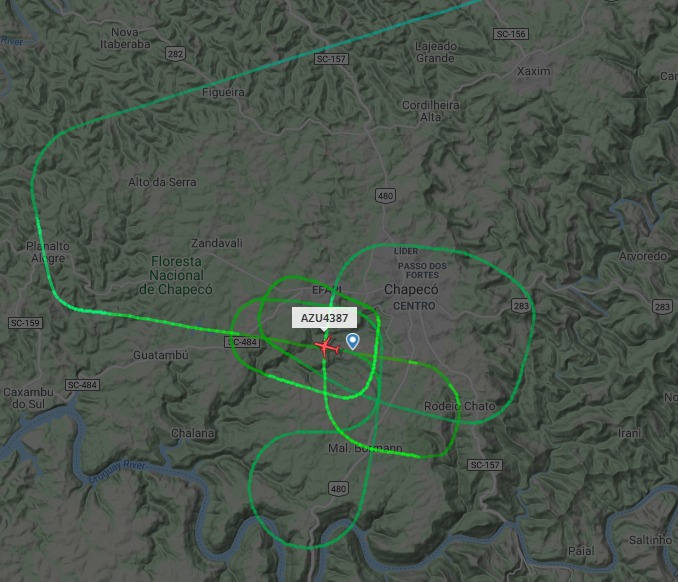
Task: Click the SC-159 road shield
Action: pos(25,323)
